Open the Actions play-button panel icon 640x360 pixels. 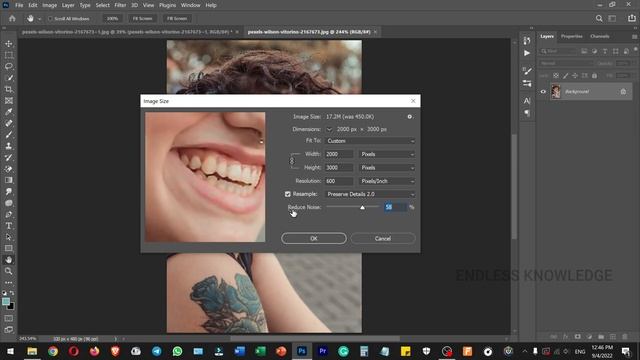click(527, 53)
